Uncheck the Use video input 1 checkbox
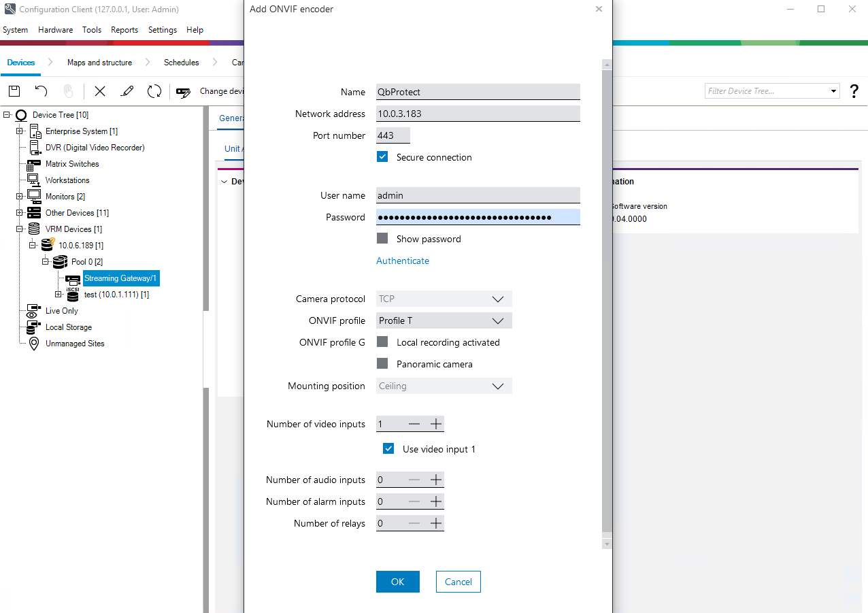The height and width of the screenshot is (613, 868). pos(388,449)
